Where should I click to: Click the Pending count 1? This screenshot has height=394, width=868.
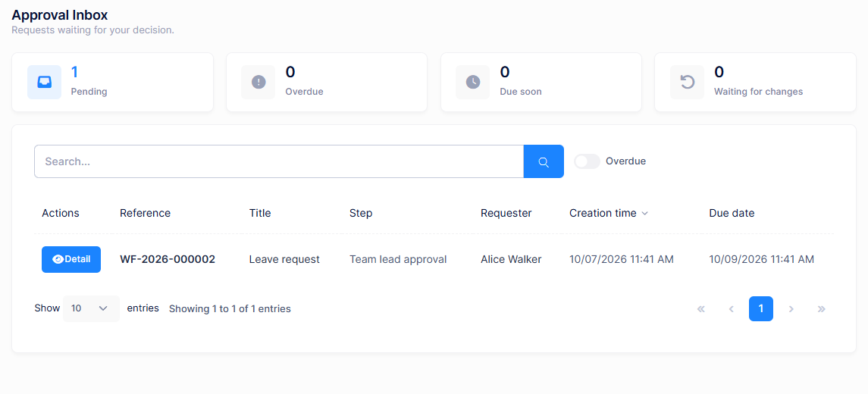pyautogui.click(x=75, y=72)
